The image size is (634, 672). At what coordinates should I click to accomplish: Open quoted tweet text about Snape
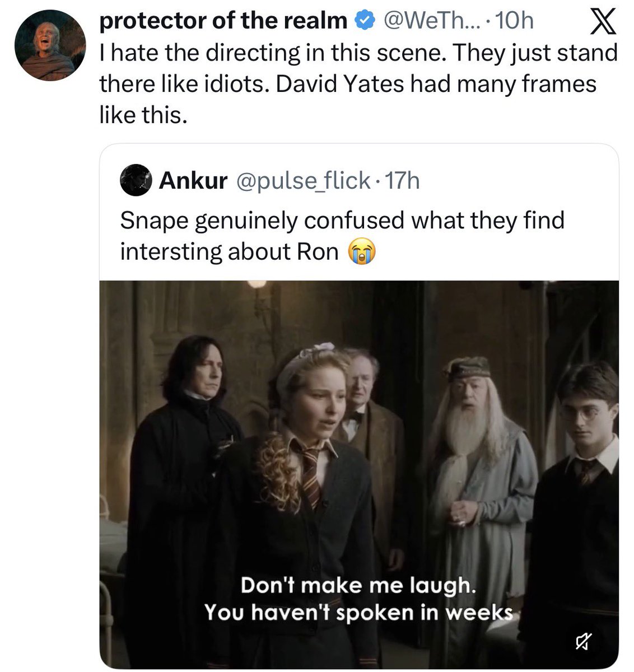[342, 236]
